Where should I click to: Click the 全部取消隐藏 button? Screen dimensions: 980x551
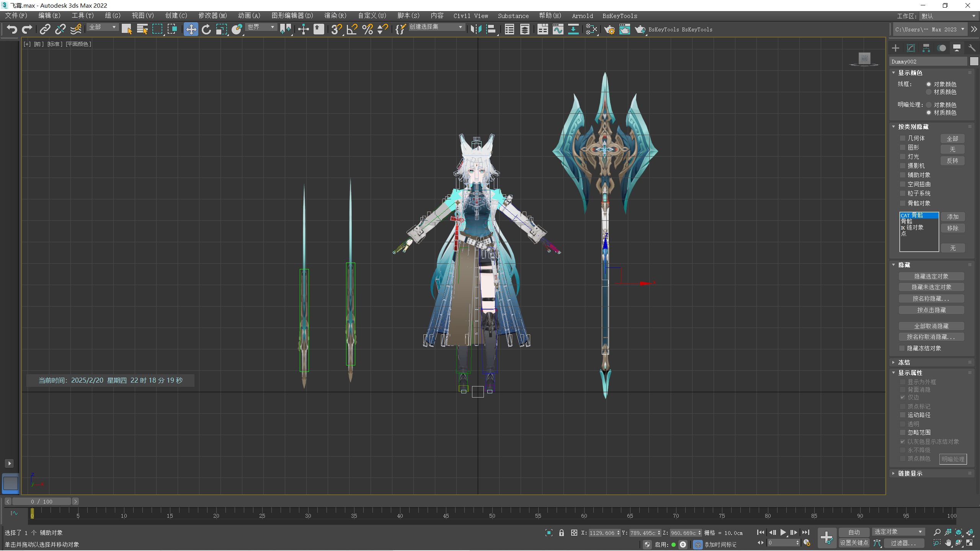(931, 326)
